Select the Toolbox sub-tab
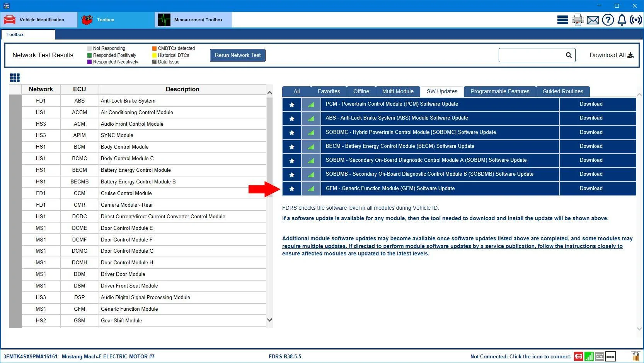644x363 pixels. coord(28,34)
